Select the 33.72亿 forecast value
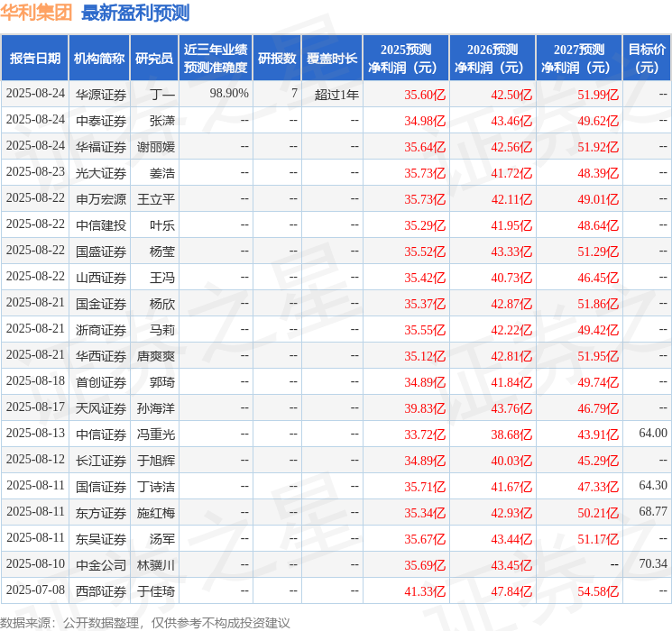This screenshot has width=672, height=631. [425, 434]
